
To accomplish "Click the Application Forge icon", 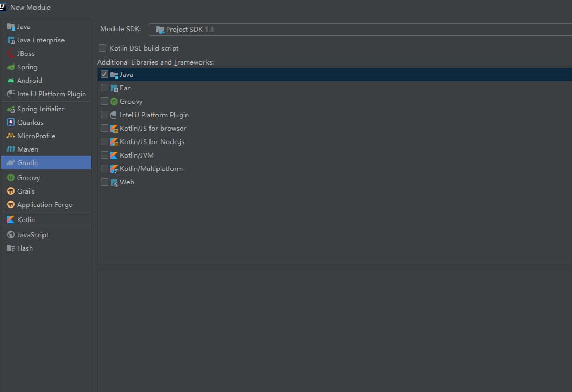I will [11, 205].
